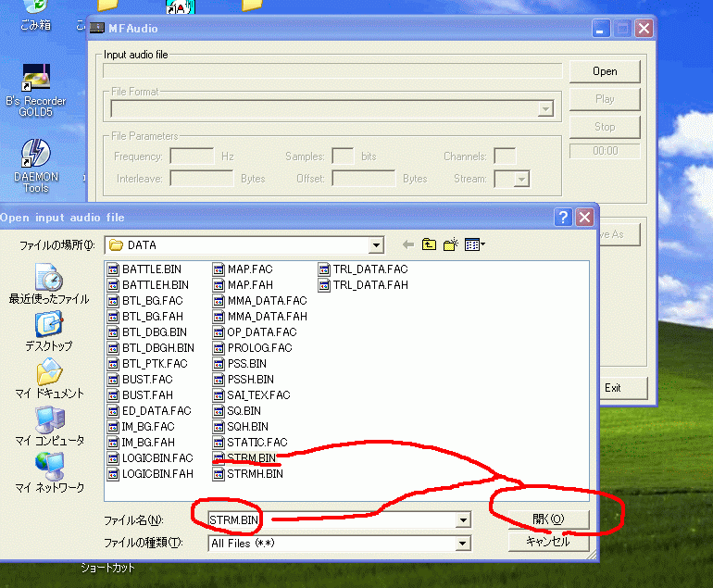Open マイ コンピュータ in places bar
The image size is (713, 588).
pos(49,426)
